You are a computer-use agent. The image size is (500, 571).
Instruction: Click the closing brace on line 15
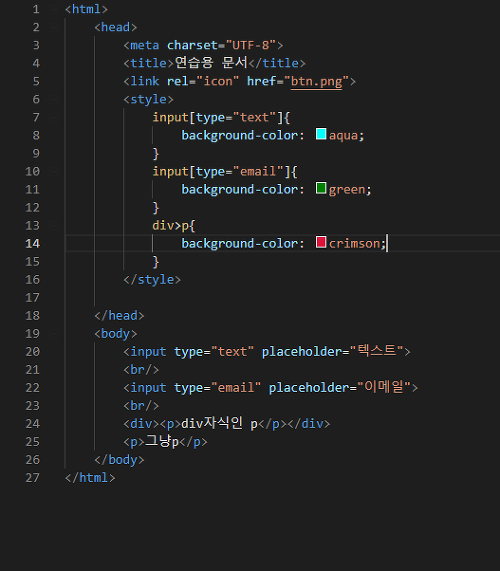coord(156,261)
